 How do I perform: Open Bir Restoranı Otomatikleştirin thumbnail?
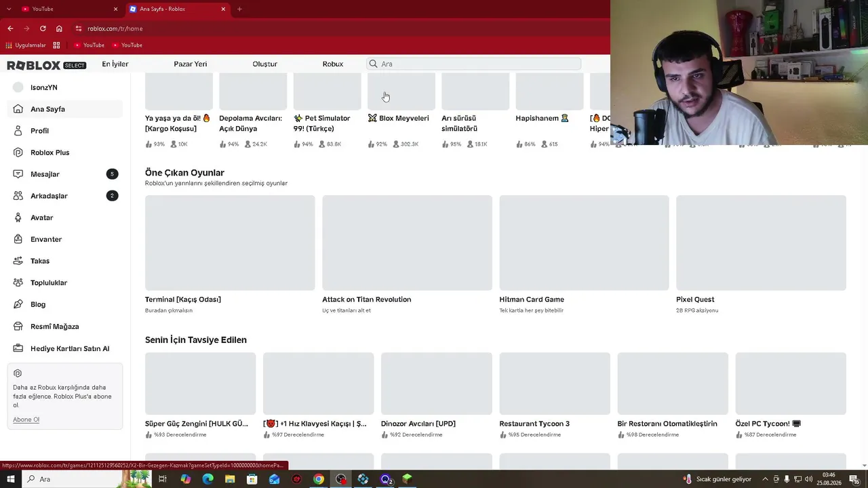pyautogui.click(x=673, y=384)
